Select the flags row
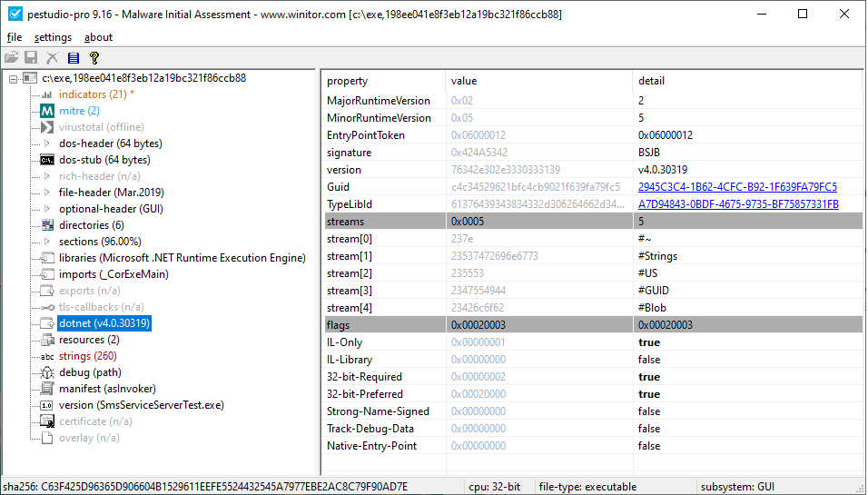The height and width of the screenshot is (495, 868). [592, 325]
